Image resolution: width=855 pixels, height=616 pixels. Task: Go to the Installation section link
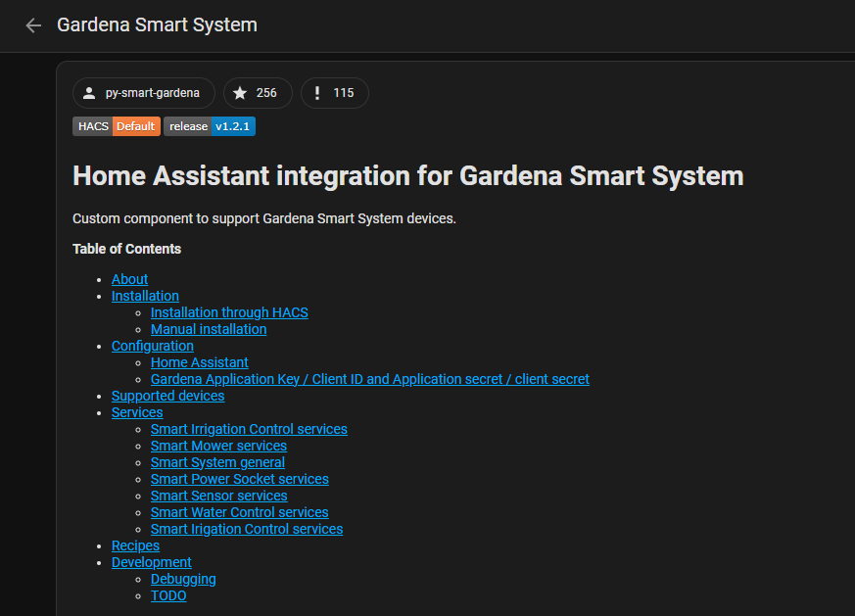145,296
